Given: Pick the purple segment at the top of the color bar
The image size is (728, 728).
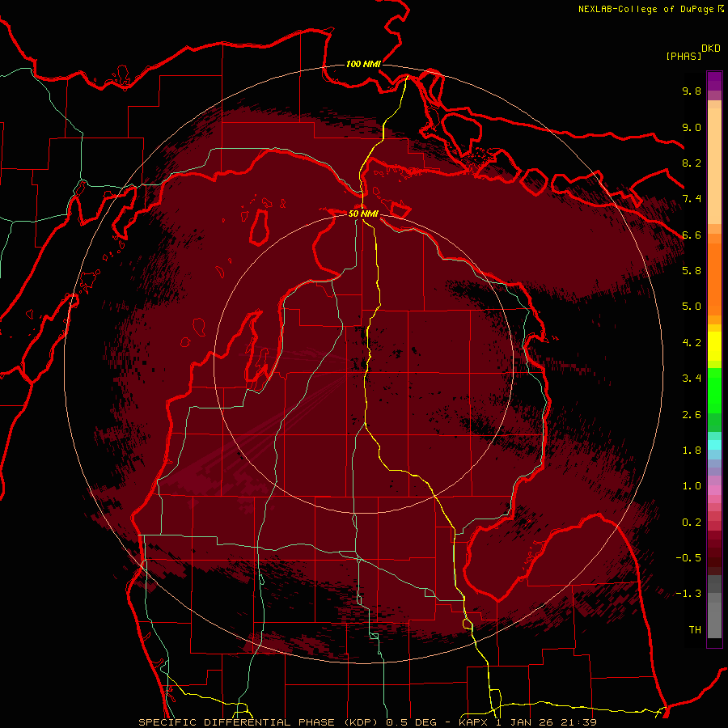Looking at the screenshot, I should [714, 81].
